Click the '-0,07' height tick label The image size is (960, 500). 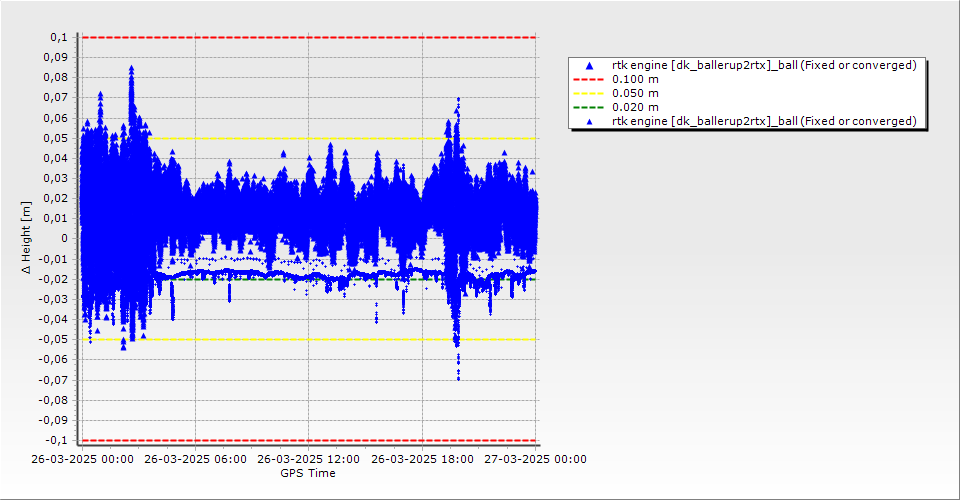coord(54,380)
